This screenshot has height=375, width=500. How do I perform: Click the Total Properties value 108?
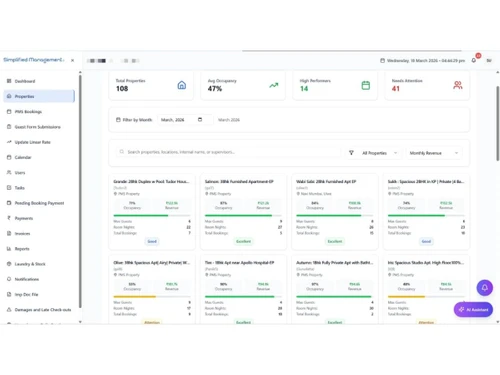pos(122,89)
